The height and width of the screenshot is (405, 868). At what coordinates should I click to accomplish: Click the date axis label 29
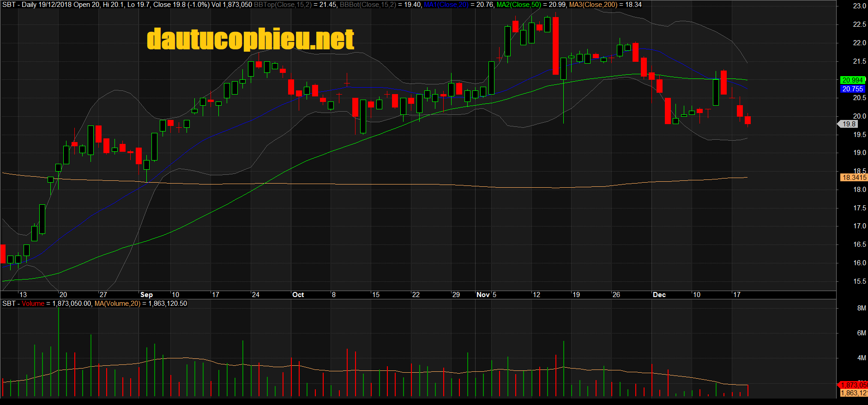click(x=456, y=295)
